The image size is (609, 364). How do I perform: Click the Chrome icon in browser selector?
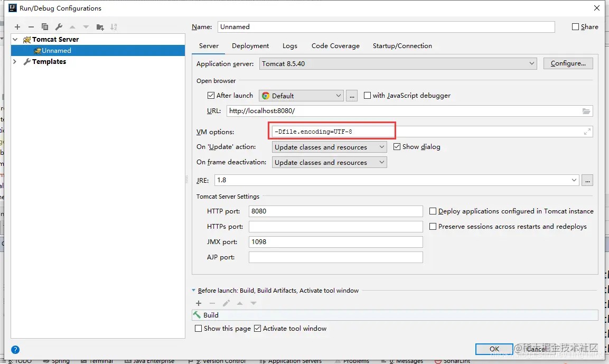coord(266,96)
